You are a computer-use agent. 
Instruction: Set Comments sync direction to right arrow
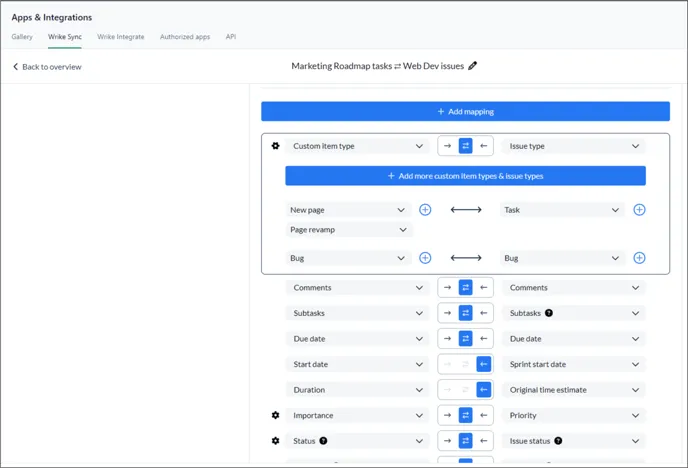(x=447, y=287)
